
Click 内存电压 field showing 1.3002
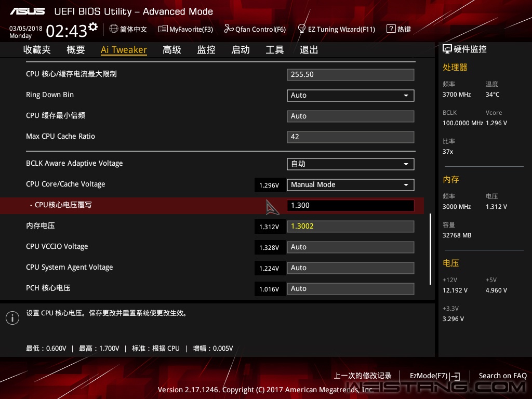tap(351, 227)
